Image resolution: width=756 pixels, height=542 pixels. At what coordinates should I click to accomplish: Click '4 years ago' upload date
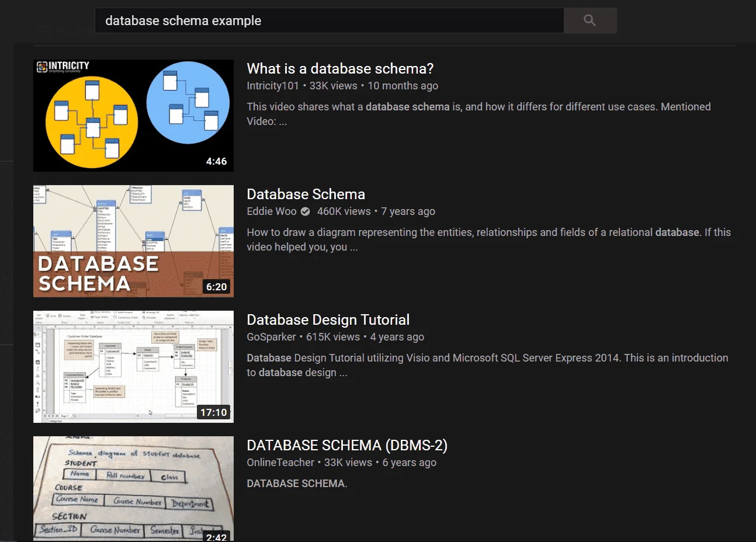coord(397,337)
